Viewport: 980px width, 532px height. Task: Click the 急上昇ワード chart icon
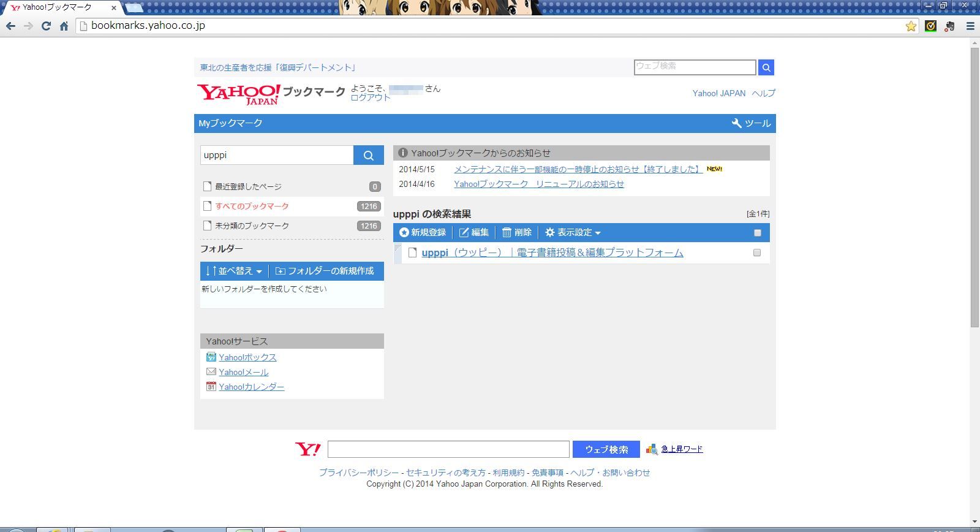pyautogui.click(x=652, y=449)
